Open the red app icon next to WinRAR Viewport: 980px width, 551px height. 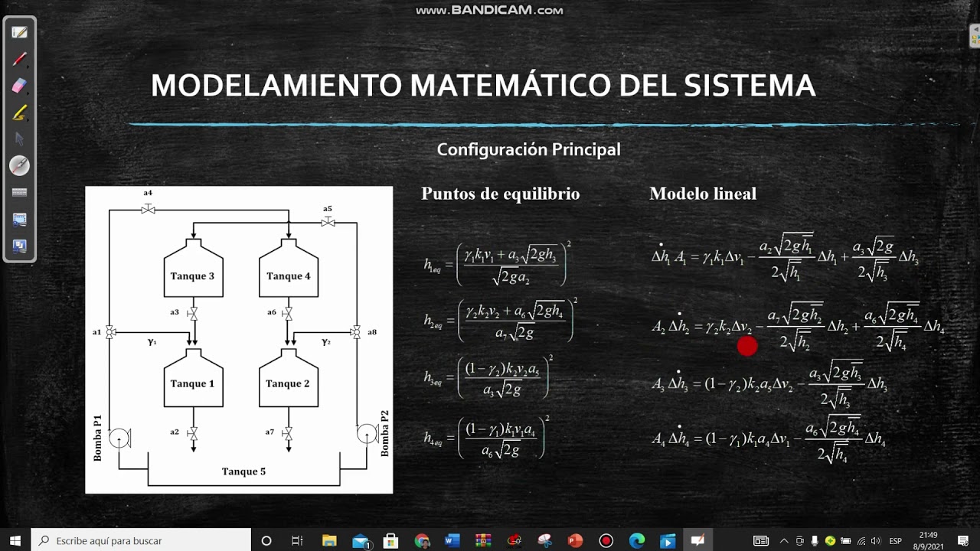pyautogui.click(x=514, y=540)
